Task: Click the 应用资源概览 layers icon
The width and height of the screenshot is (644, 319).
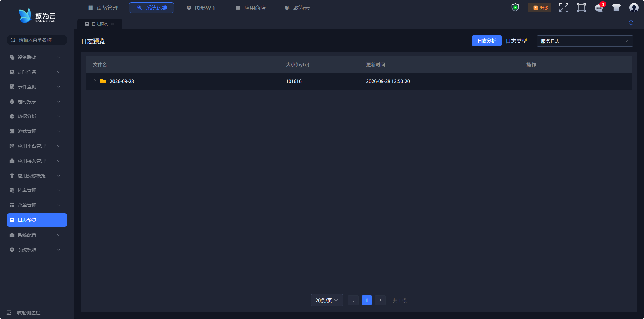Action: tap(12, 176)
